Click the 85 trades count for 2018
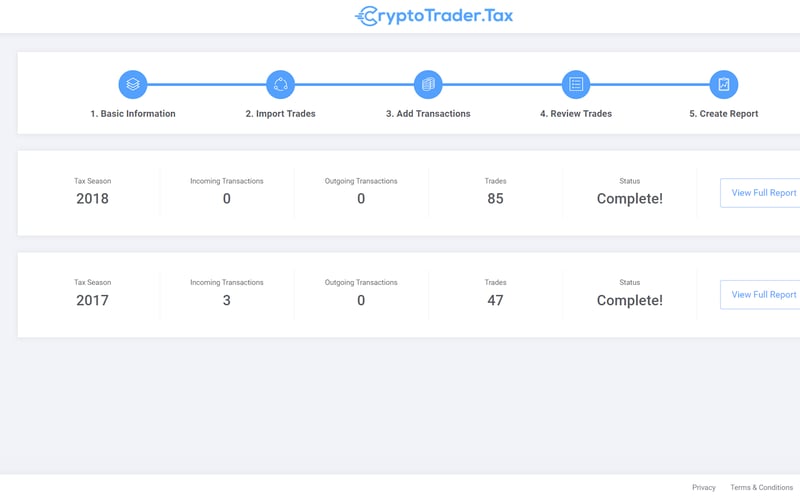This screenshot has height=500, width=800. (x=495, y=198)
